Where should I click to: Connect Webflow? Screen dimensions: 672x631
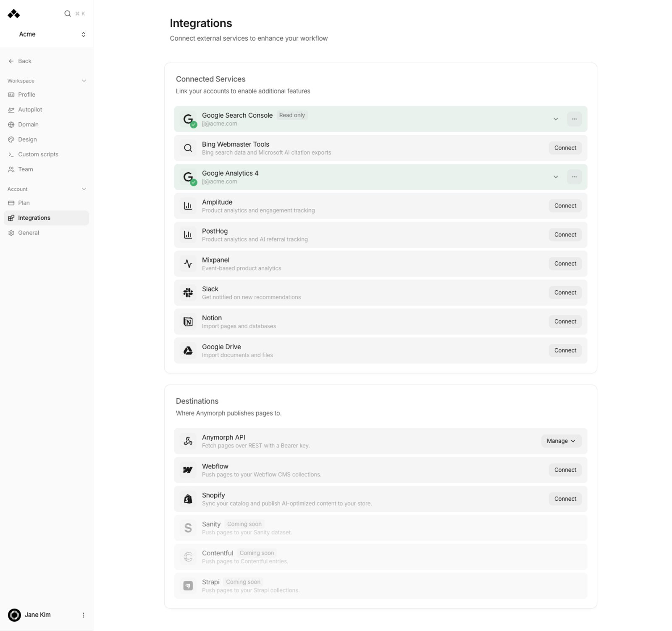565,470
